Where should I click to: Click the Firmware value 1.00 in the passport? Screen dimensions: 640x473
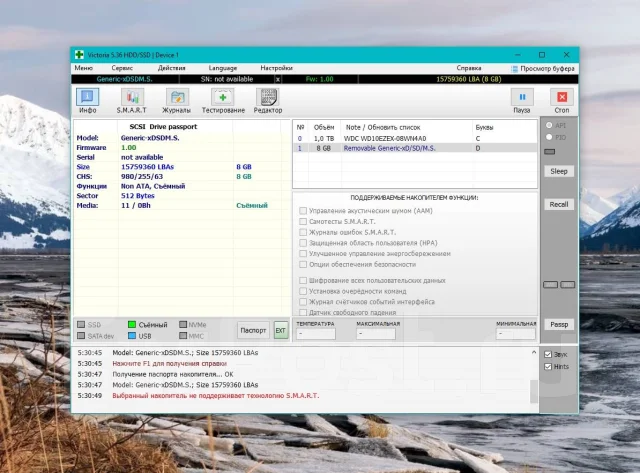129,147
